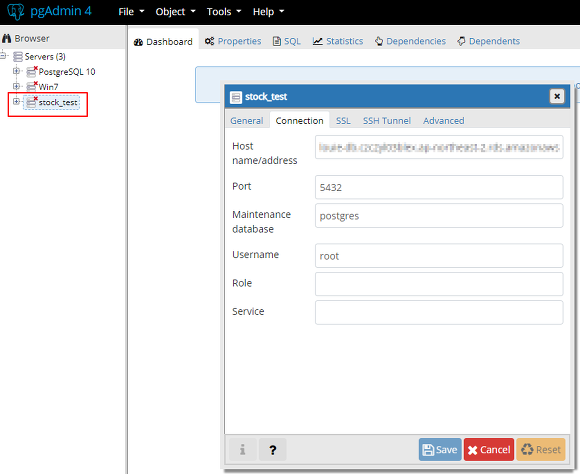The height and width of the screenshot is (474, 580).
Task: Select the Servers (3) tree label
Action: (45, 57)
